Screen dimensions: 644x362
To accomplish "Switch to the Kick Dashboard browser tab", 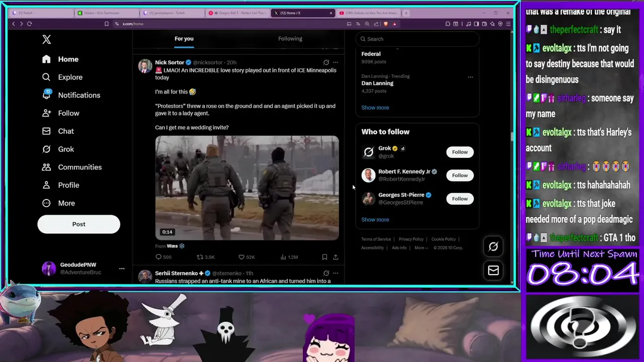I will (x=107, y=13).
